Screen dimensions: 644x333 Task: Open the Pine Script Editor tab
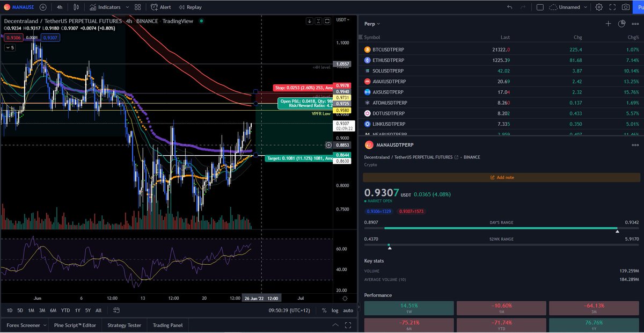click(75, 325)
